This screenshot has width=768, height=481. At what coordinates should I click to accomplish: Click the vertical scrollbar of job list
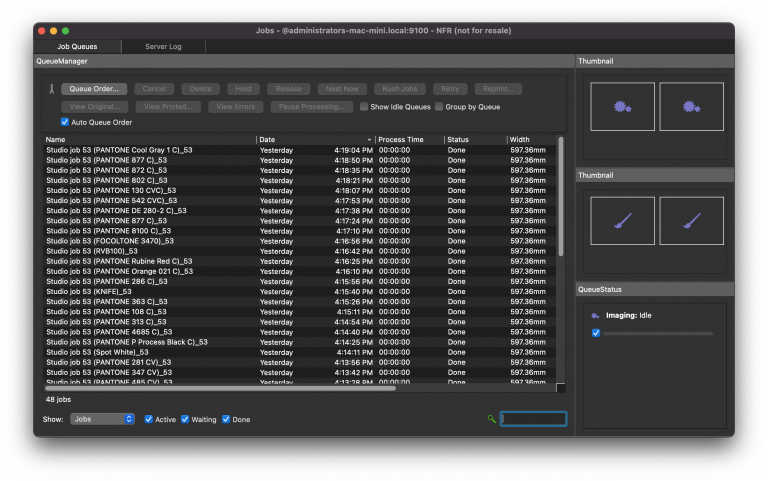561,196
